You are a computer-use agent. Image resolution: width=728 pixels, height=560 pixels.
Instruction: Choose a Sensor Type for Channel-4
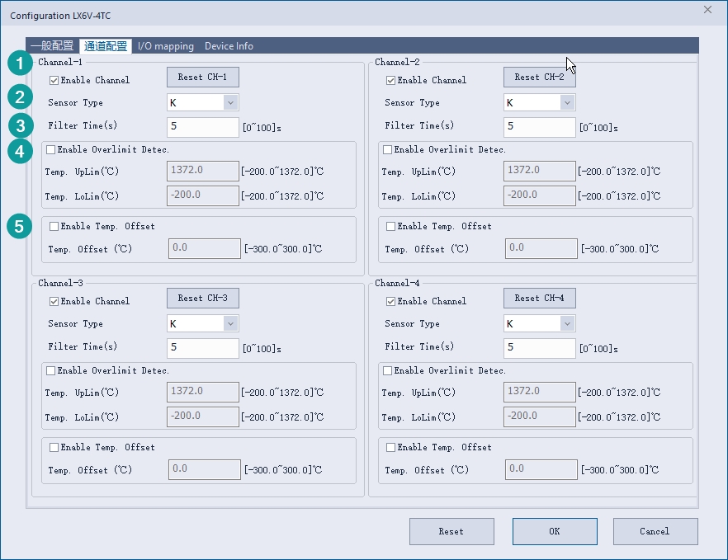coord(540,323)
